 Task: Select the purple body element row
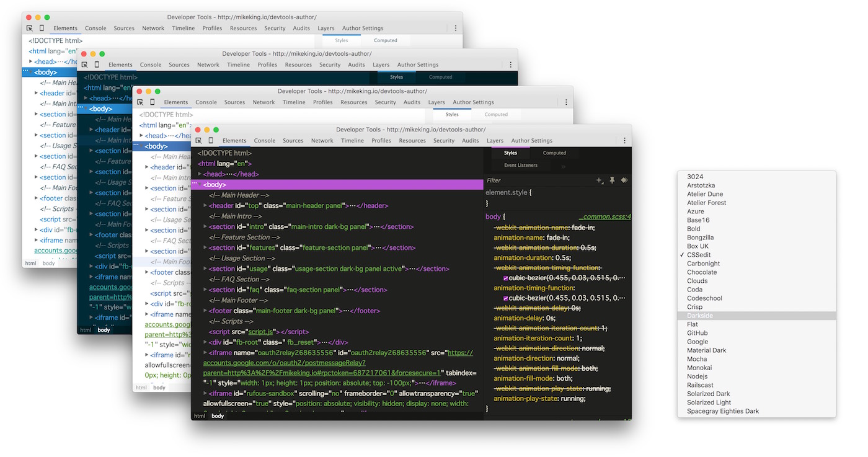coord(337,184)
